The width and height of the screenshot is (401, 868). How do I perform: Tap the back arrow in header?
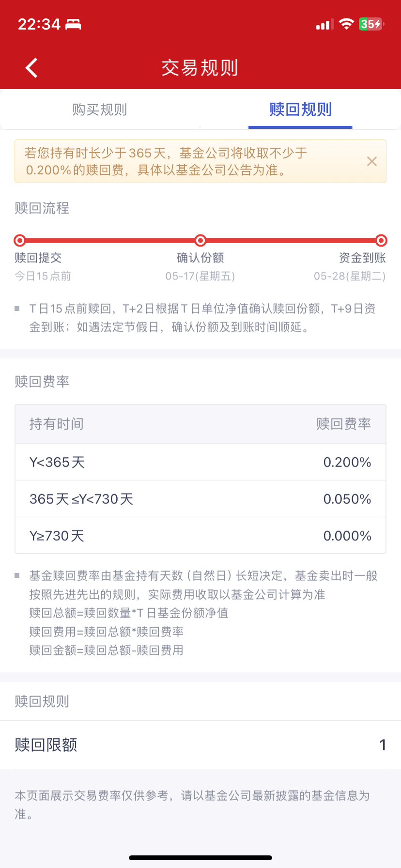point(32,68)
